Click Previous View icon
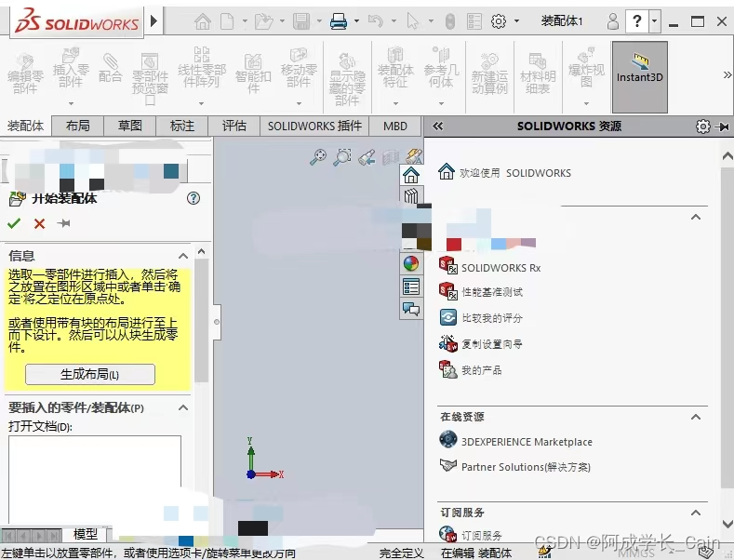 pyautogui.click(x=367, y=158)
